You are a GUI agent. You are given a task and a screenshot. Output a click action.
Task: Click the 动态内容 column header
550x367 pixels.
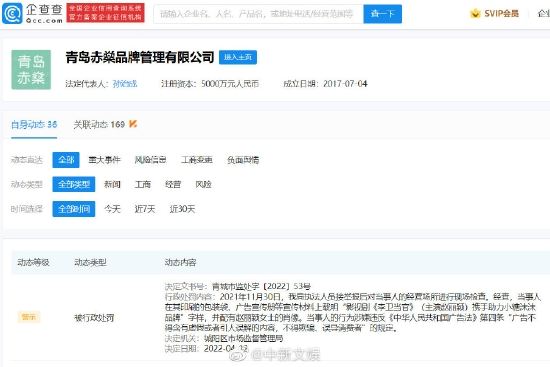click(180, 262)
